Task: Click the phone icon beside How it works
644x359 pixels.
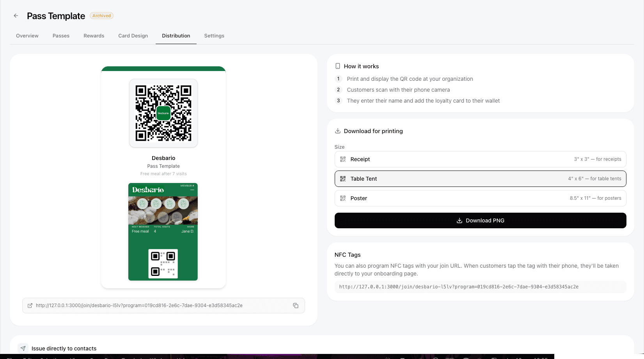Action: click(x=337, y=66)
